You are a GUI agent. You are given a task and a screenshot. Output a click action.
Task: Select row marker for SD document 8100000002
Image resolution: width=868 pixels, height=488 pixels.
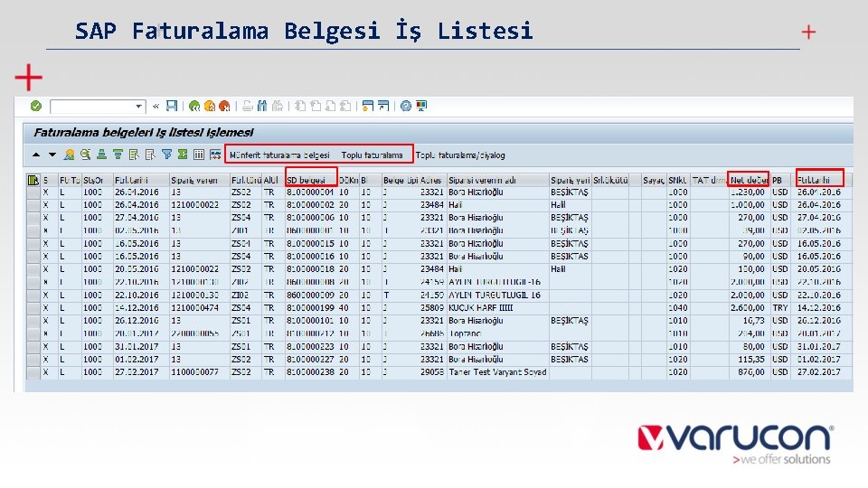point(33,205)
